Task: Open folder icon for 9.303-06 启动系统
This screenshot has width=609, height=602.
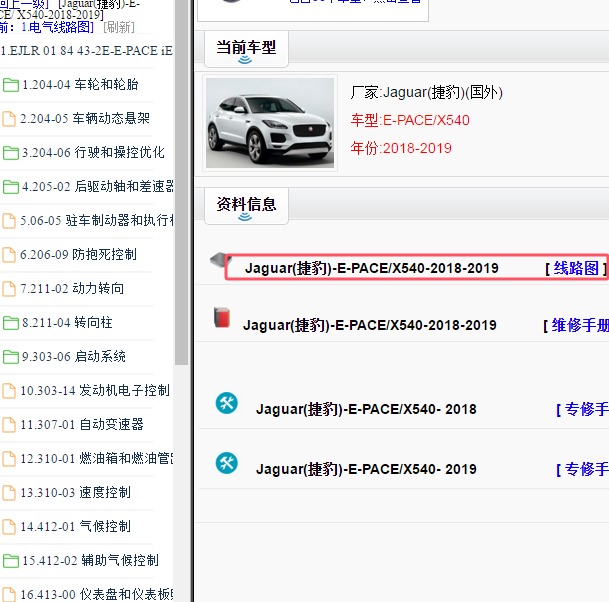Action: [x=10, y=357]
